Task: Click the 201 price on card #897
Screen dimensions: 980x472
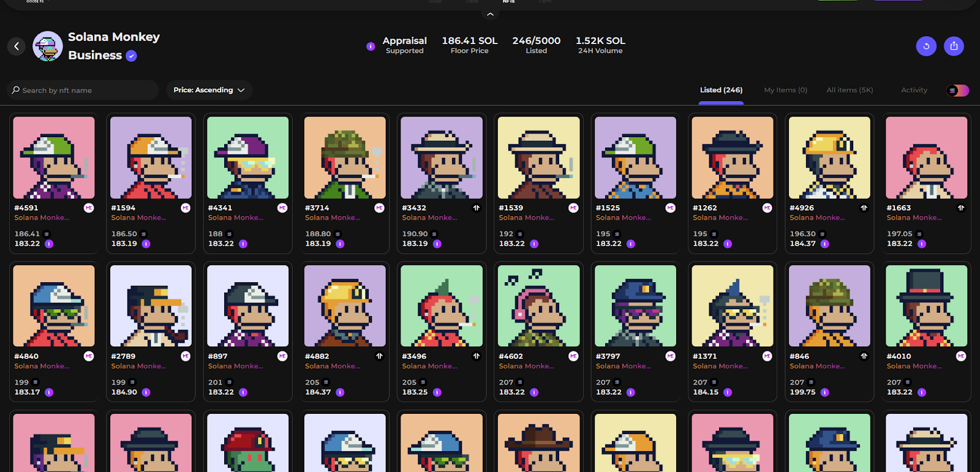Action: point(215,383)
